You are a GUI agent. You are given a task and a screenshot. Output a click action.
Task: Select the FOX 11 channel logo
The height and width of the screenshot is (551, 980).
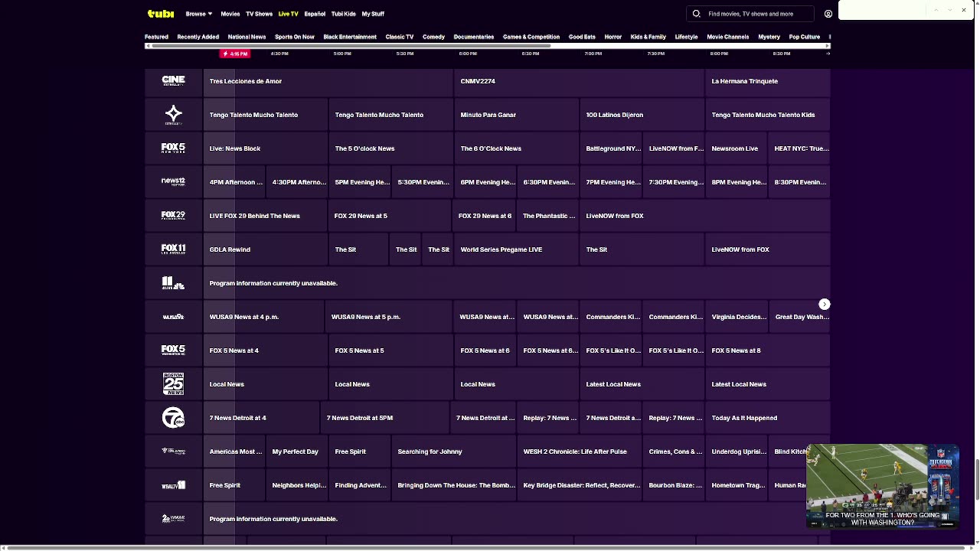point(173,249)
